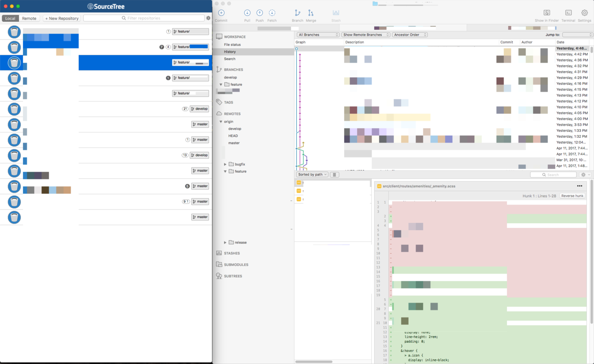
Task: Open the repository Settings gear icon
Action: [584, 13]
